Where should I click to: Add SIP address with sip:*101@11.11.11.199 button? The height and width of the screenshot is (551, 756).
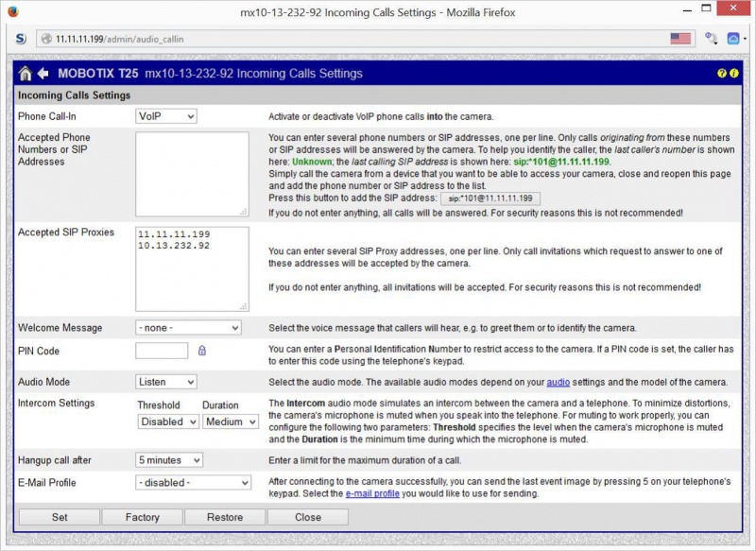click(490, 198)
